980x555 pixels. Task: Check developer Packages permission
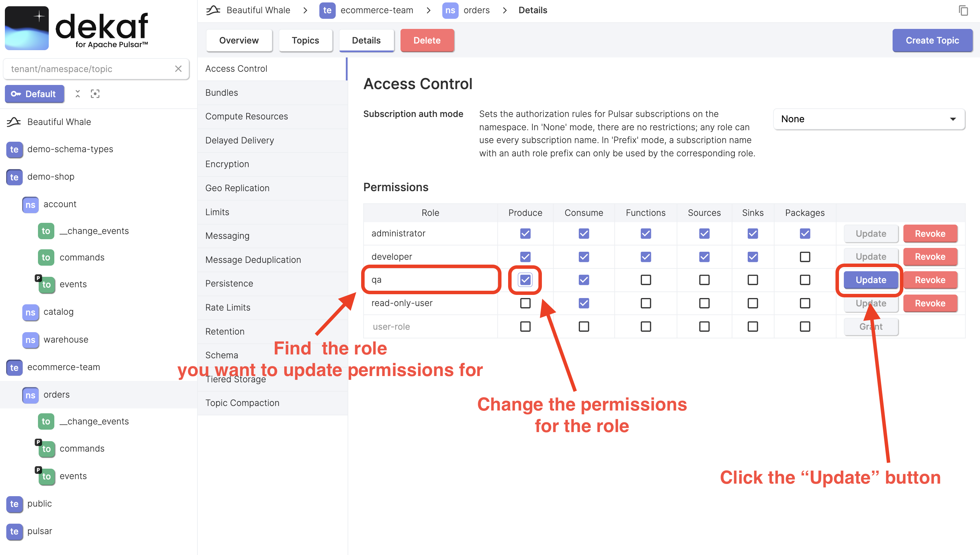805,257
